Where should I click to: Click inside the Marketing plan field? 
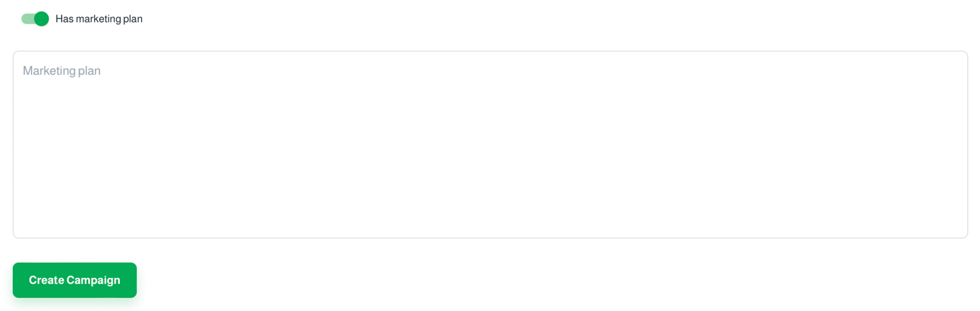click(490, 144)
